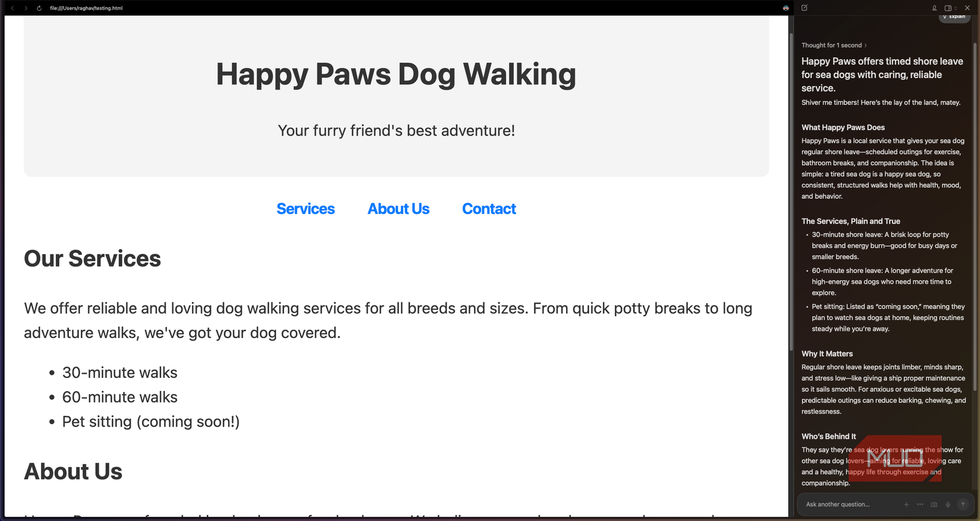Open the Services navigation link
Viewport: 980px width, 521px height.
pyautogui.click(x=305, y=209)
